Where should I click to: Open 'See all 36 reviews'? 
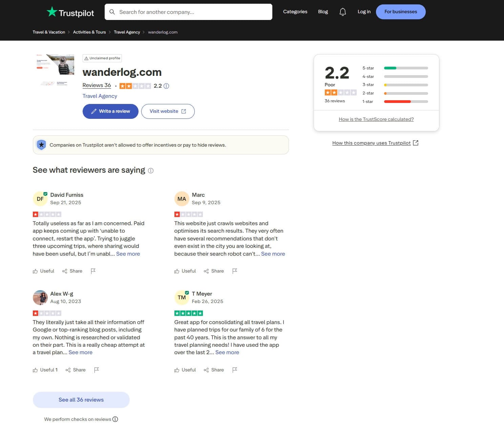(81, 400)
